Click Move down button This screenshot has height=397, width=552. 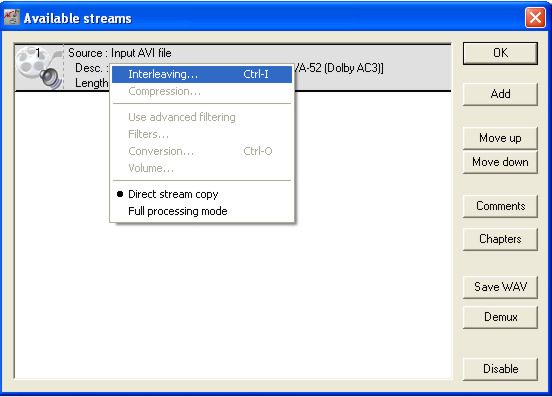pos(500,162)
